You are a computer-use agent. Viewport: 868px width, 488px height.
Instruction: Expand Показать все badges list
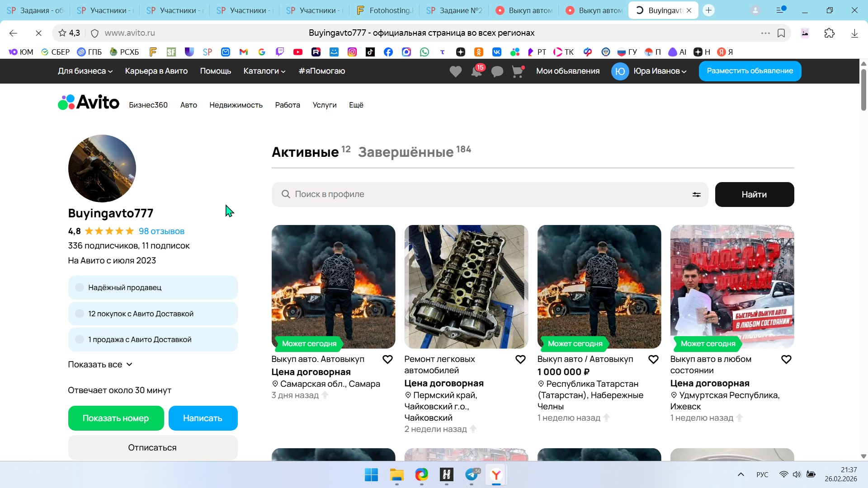[x=100, y=364]
